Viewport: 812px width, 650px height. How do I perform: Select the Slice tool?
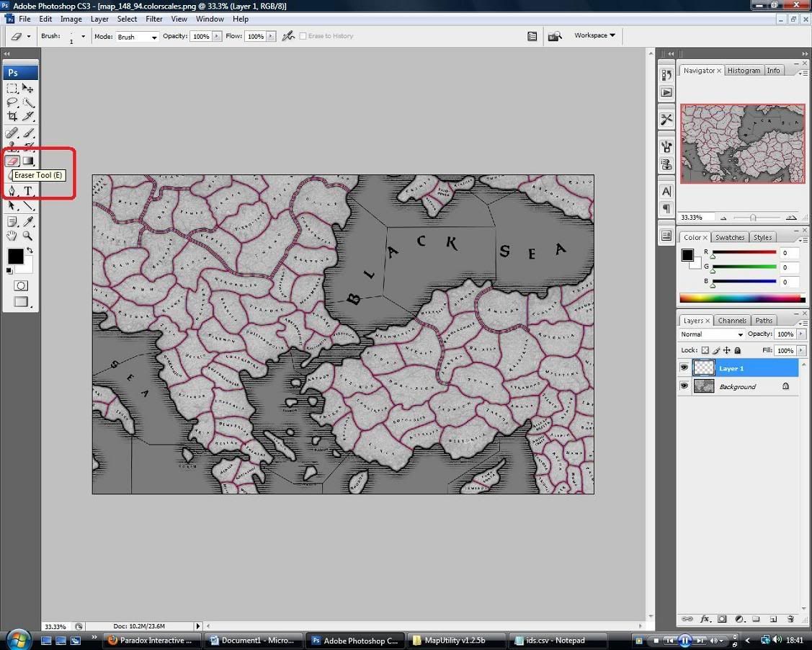pyautogui.click(x=28, y=117)
